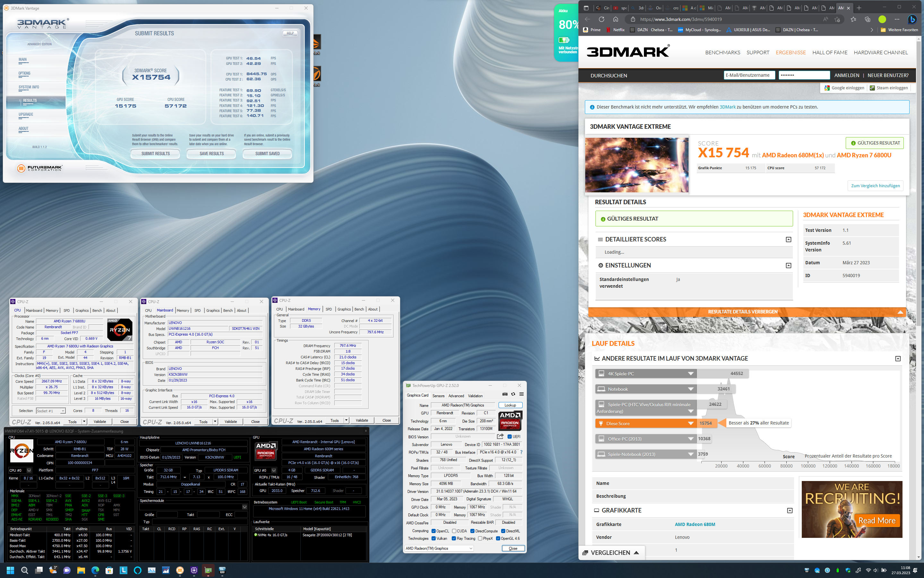Toggle OpenCL checkbox in GPU-Z
924x578 pixels.
point(433,531)
